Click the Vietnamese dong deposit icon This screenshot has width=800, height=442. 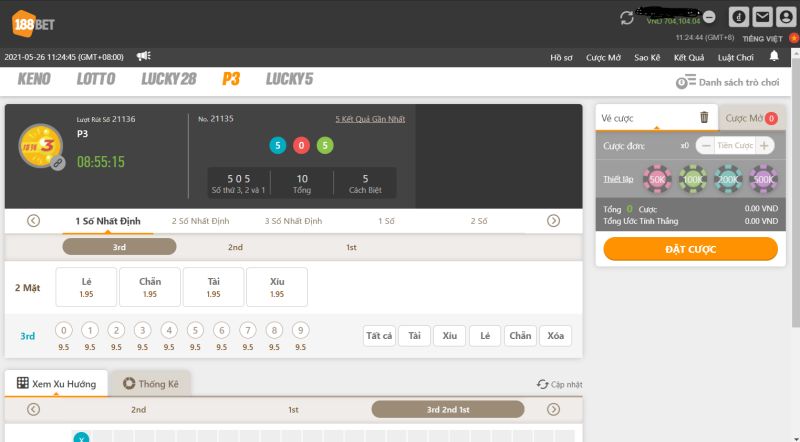tap(739, 17)
